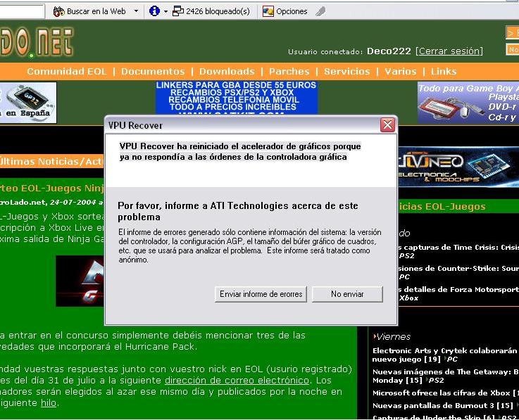
Task: Click the EOL .net site logo
Action: [x=37, y=42]
